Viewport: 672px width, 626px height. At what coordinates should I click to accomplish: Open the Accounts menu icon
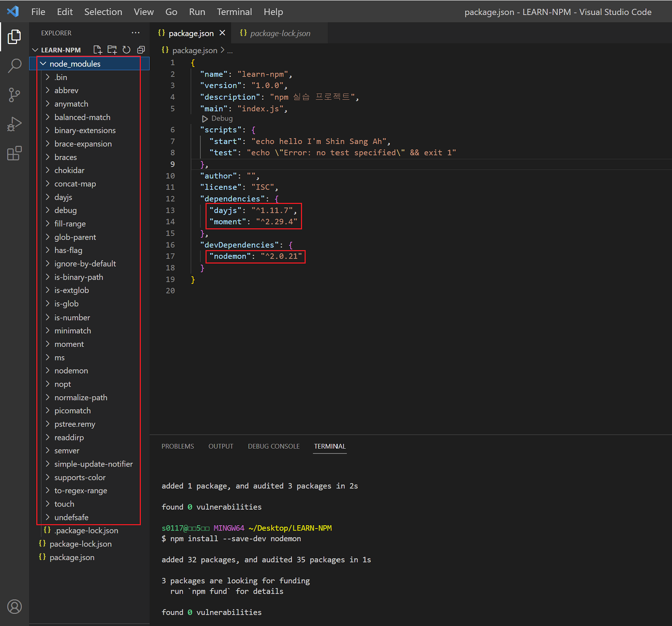pyautogui.click(x=15, y=607)
